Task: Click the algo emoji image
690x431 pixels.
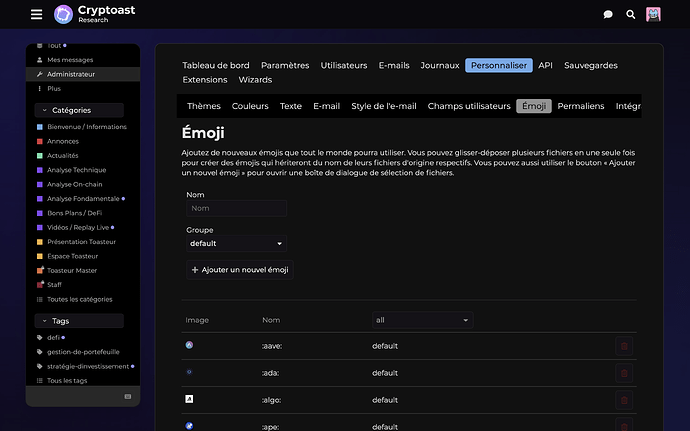Action: pyautogui.click(x=189, y=399)
